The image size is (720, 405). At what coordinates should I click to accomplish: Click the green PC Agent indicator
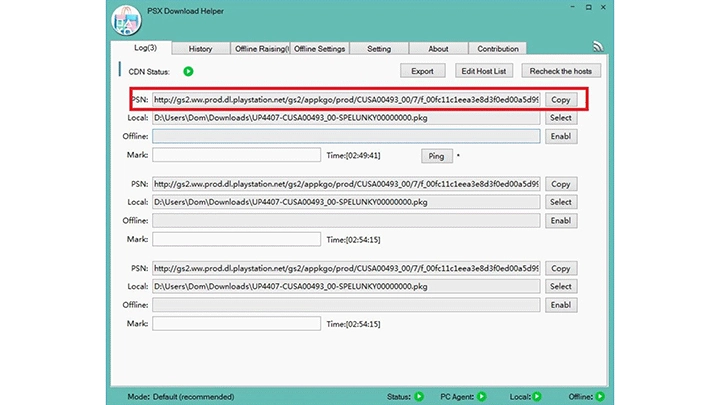pyautogui.click(x=482, y=396)
